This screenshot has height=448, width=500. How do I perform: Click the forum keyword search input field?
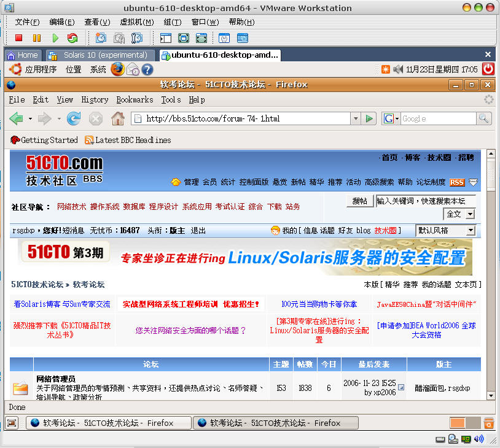tap(426, 201)
